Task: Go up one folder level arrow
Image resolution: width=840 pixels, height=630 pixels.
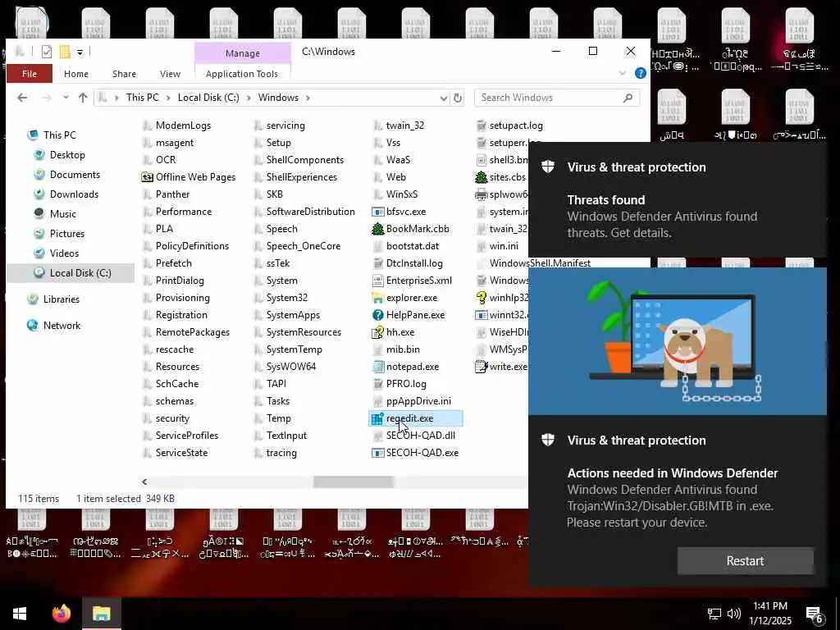Action: pos(83,98)
